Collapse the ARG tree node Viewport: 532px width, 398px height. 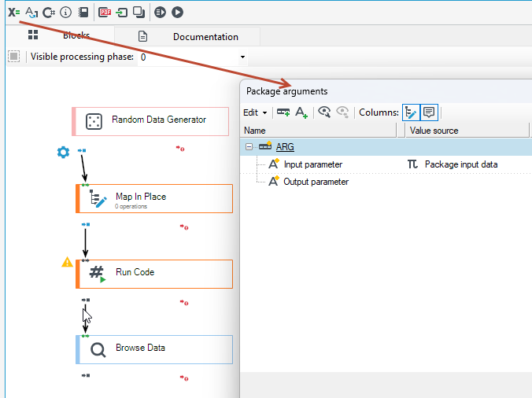(x=249, y=147)
